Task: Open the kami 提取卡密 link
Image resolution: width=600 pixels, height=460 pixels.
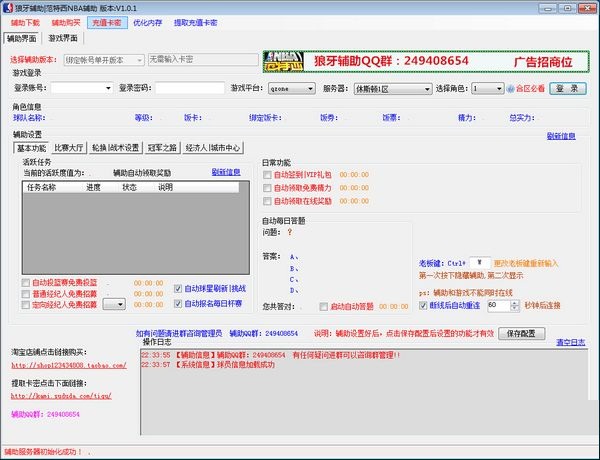Action: [61, 396]
